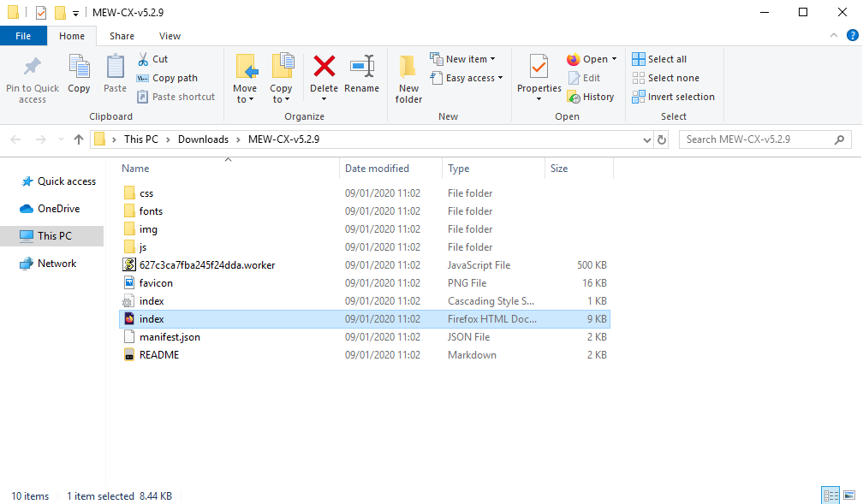Switch to the Share tab
Screen dimensions: 863x504
click(x=122, y=36)
